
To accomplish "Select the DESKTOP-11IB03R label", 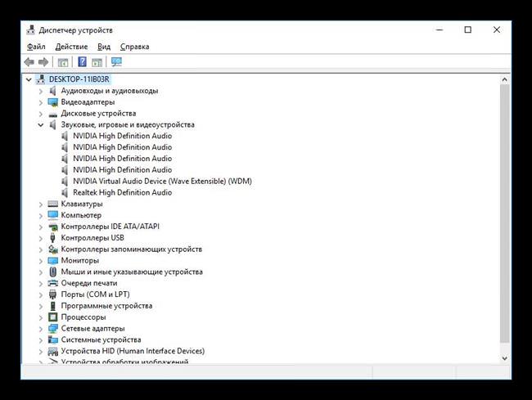I will click(79, 79).
